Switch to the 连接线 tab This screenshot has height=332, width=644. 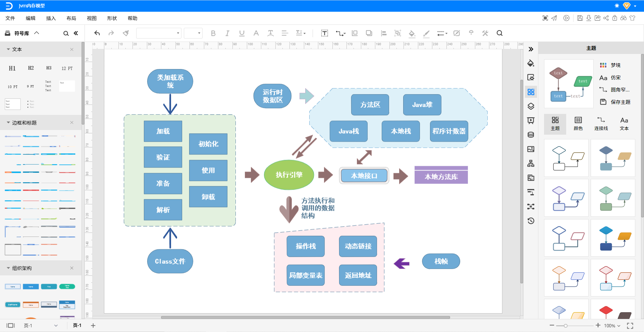point(601,124)
